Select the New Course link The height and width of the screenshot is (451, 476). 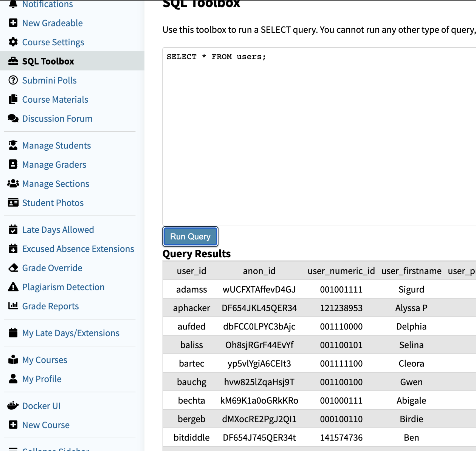click(46, 425)
